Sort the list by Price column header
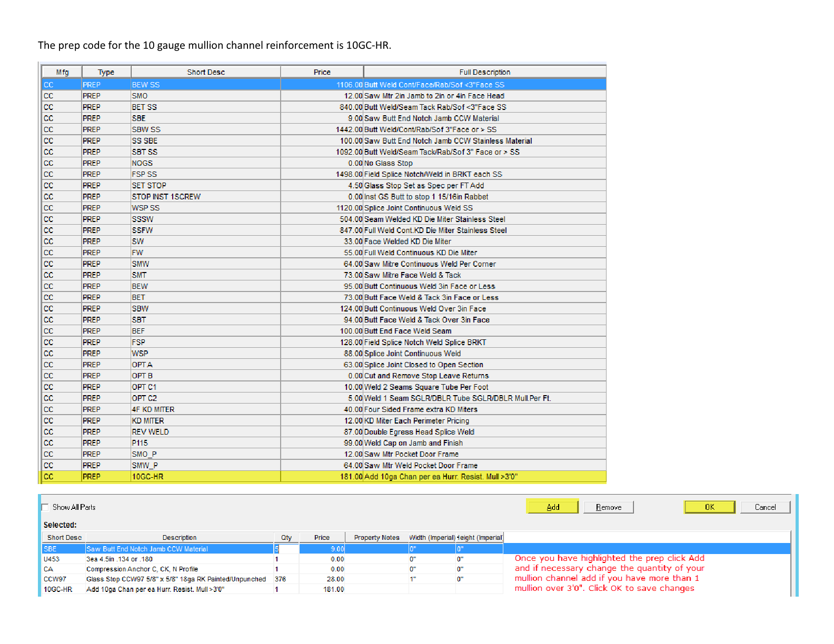This screenshot has width=834, height=644. tap(322, 72)
